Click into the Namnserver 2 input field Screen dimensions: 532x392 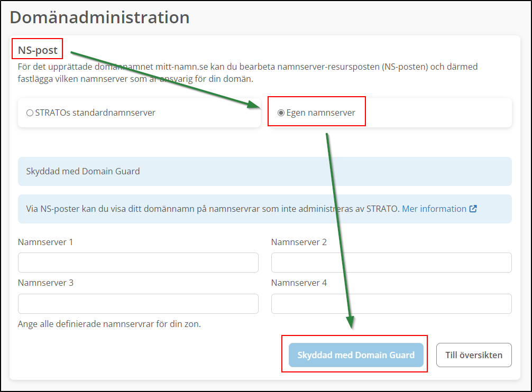tap(391, 263)
